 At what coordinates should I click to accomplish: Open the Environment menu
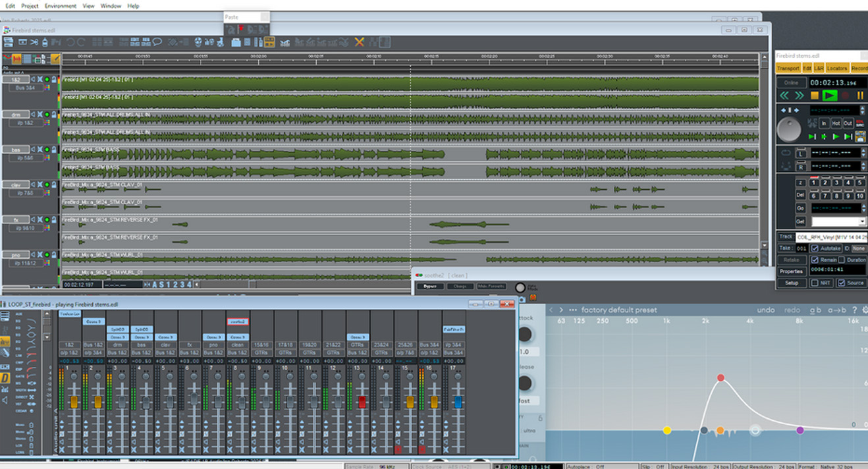(61, 6)
